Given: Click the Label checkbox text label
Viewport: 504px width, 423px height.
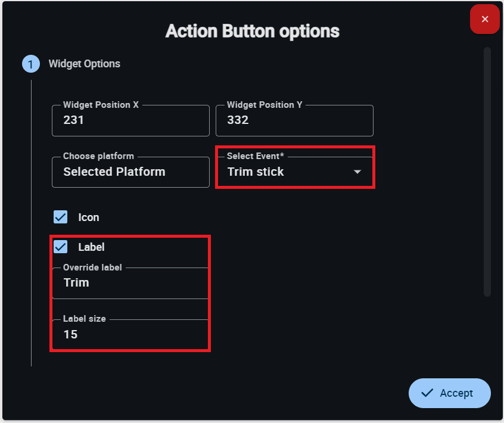Looking at the screenshot, I should (x=91, y=247).
